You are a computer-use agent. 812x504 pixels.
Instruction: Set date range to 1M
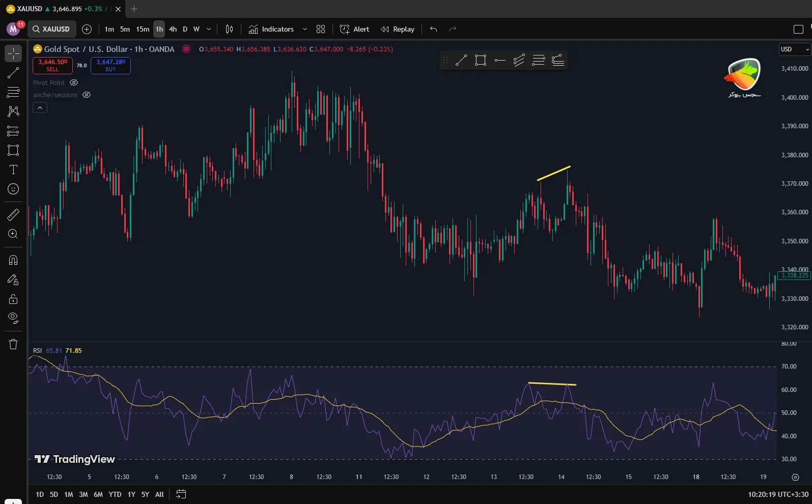(69, 494)
